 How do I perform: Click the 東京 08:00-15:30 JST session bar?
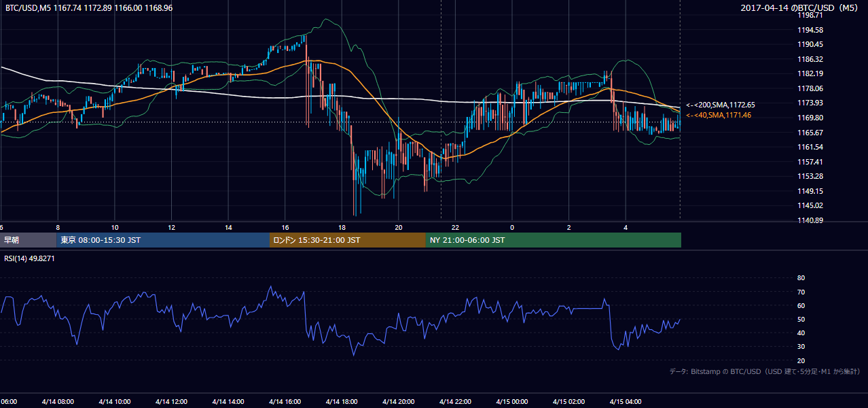(163, 240)
